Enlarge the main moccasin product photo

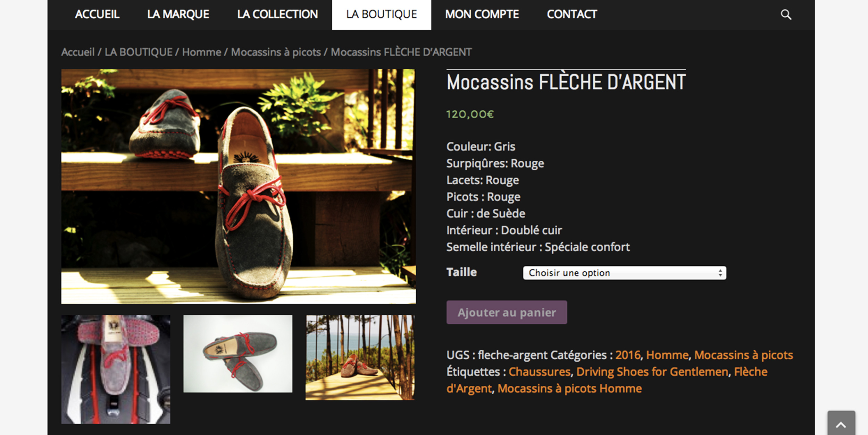239,186
